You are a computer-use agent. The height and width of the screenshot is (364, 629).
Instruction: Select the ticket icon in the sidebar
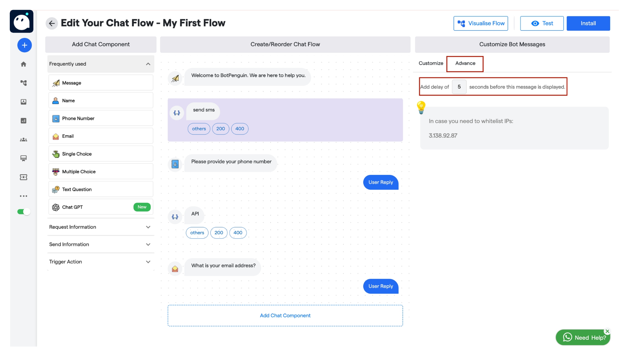(24, 177)
